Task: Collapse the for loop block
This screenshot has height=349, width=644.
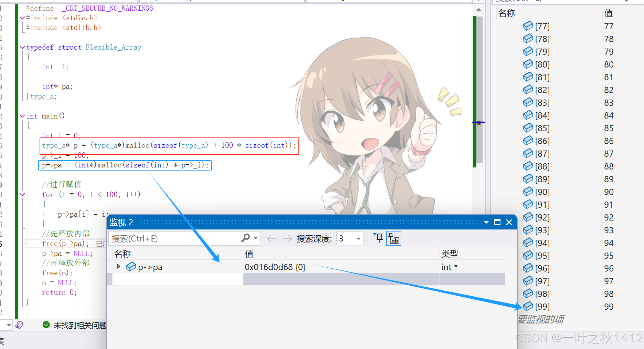Action: click(x=22, y=195)
